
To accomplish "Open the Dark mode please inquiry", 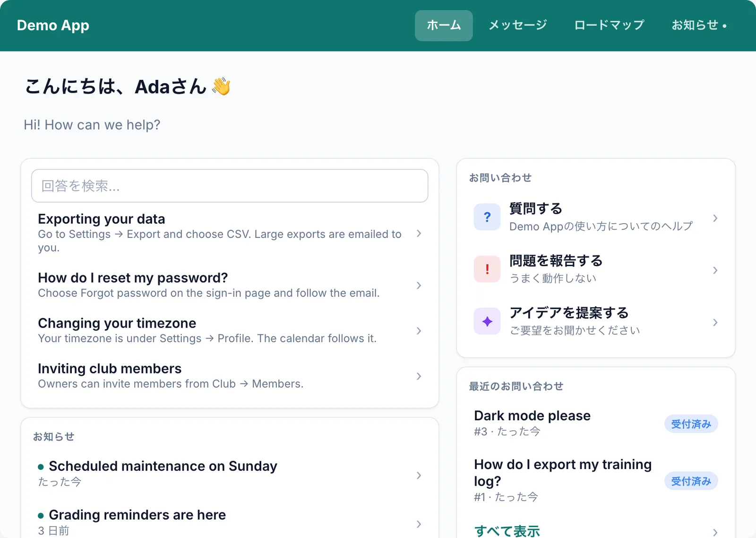I will (x=596, y=424).
